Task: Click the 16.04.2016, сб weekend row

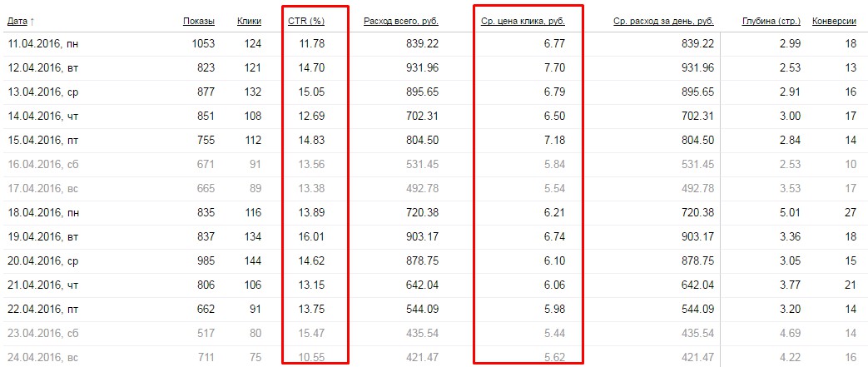Action: click(434, 165)
